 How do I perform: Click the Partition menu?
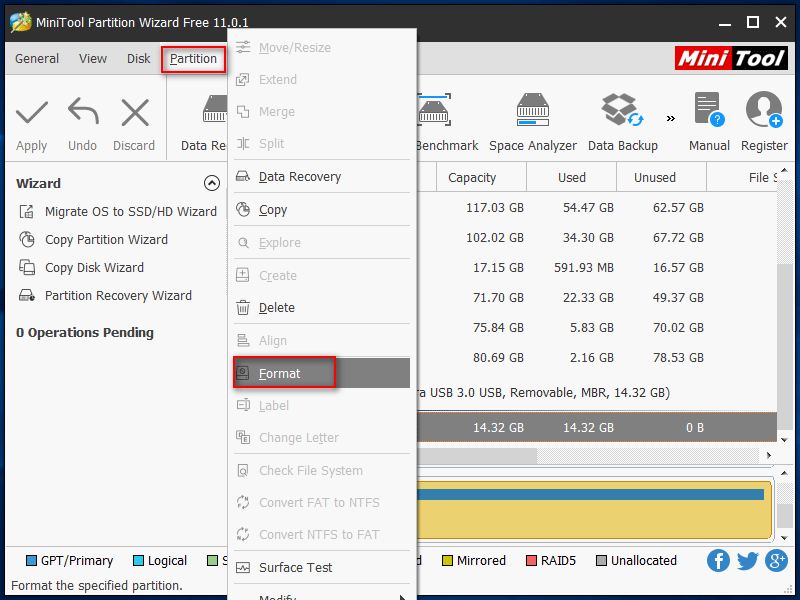[193, 59]
